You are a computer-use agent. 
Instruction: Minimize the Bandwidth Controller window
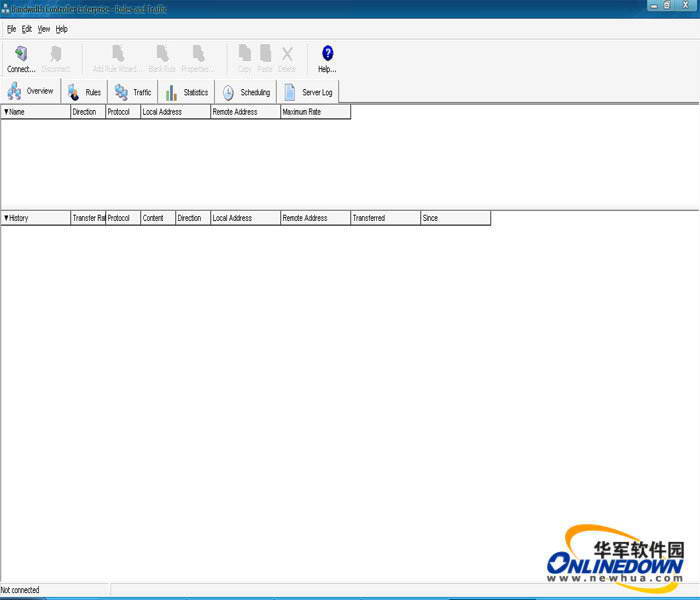coord(654,5)
